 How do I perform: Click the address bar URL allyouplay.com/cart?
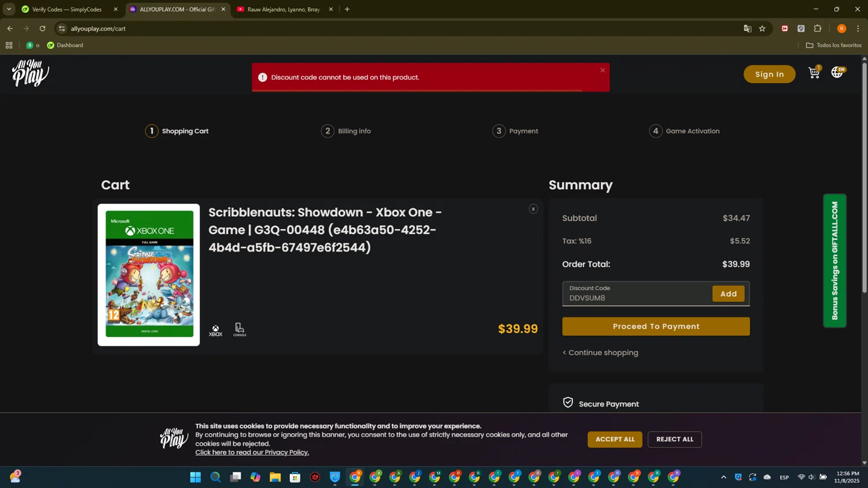(x=98, y=28)
